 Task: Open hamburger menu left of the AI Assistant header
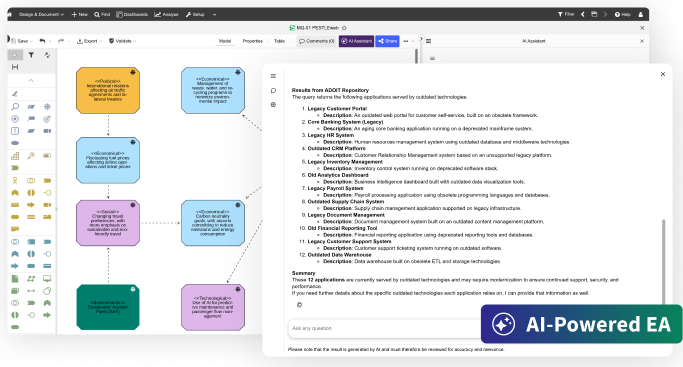pos(429,41)
